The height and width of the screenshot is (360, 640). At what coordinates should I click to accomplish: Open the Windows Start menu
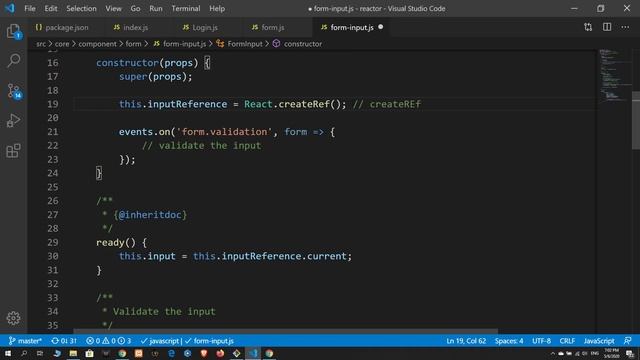8,353
